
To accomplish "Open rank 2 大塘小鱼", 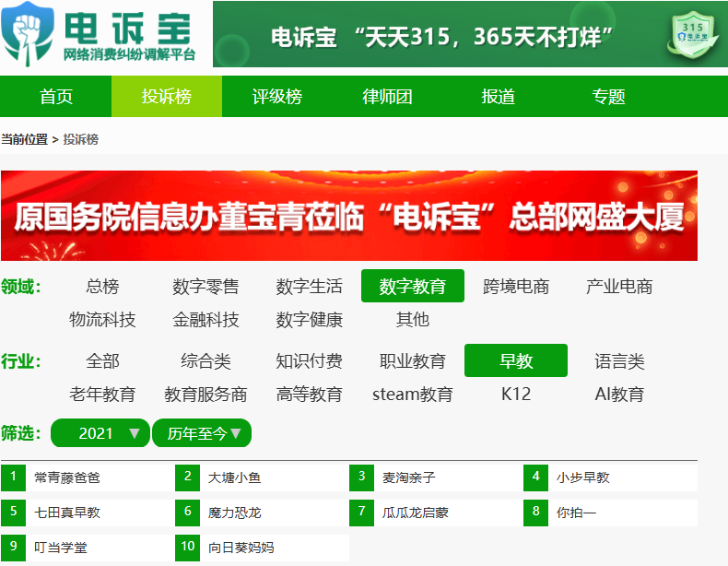I will [262, 478].
